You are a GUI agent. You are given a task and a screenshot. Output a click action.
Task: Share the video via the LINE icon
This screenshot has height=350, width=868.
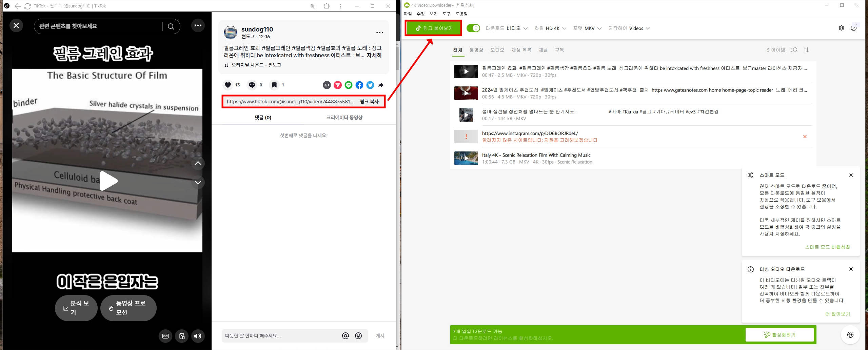[x=349, y=85]
